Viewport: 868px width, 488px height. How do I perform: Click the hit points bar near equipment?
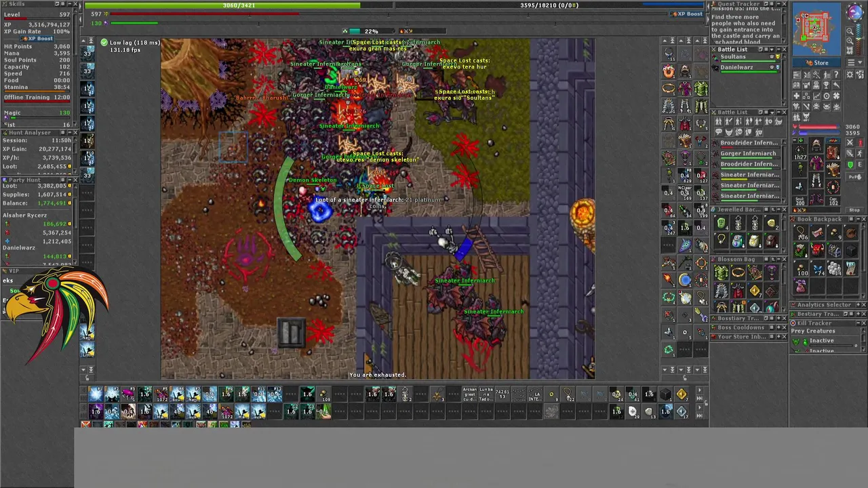(x=818, y=127)
